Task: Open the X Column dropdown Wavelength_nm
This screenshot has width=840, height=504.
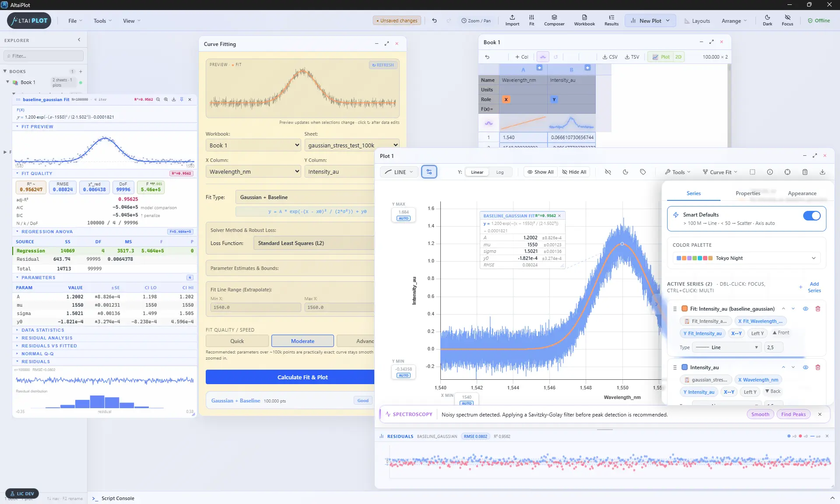Action: [253, 171]
